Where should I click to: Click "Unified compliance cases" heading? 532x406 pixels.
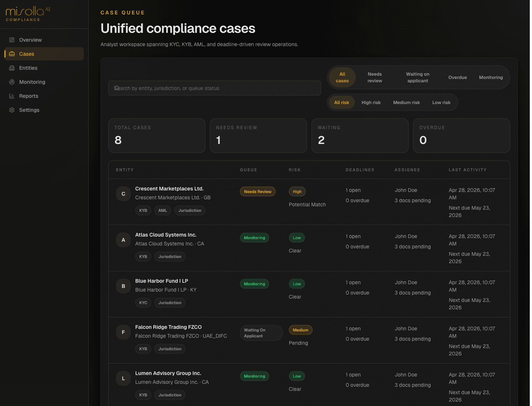pyautogui.click(x=178, y=28)
